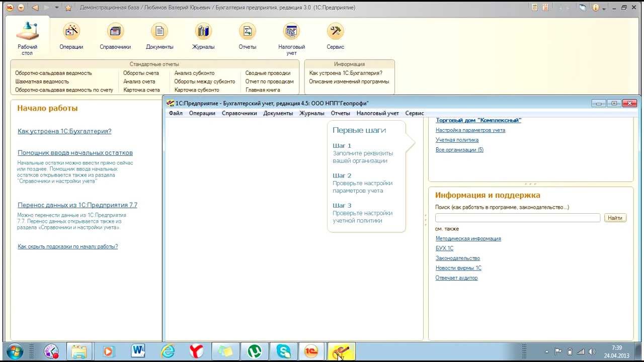The width and height of the screenshot is (644, 362).
Task: Open Настройка параметров учета link
Action: 470,130
